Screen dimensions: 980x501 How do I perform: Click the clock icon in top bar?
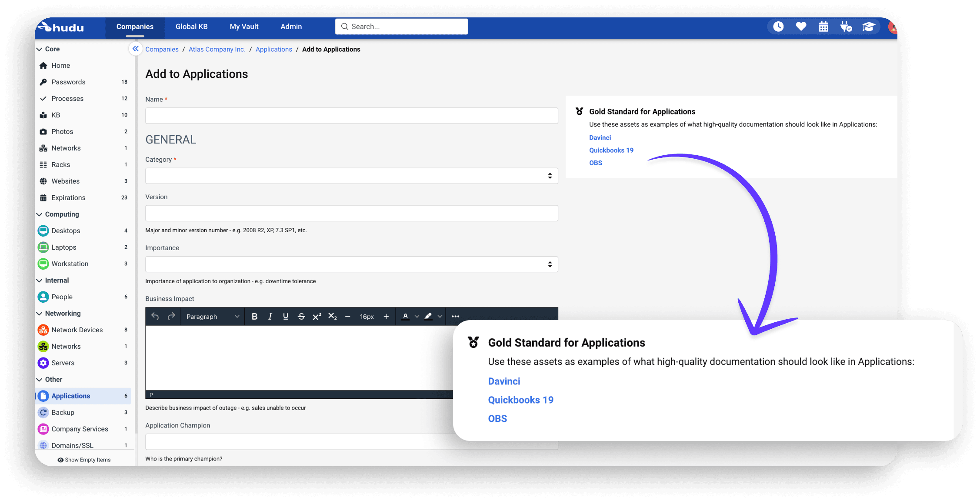[x=778, y=27]
